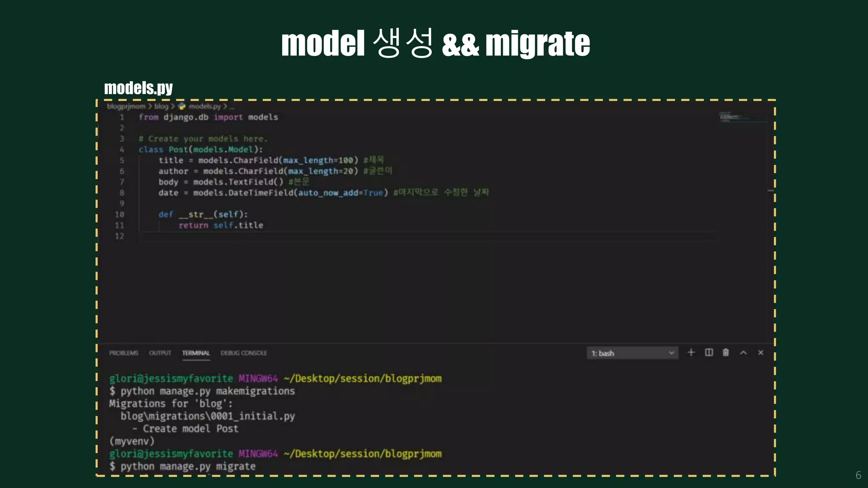Click '(myvenv)' text in terminal

click(132, 441)
